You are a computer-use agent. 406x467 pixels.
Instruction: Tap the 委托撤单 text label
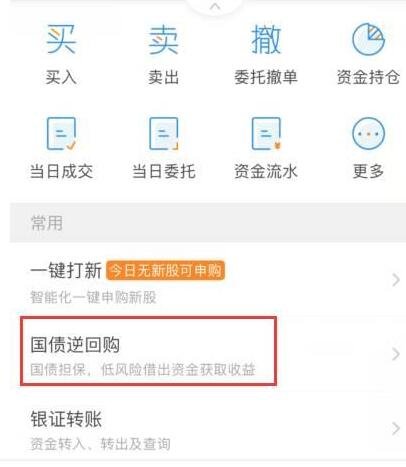pos(266,77)
